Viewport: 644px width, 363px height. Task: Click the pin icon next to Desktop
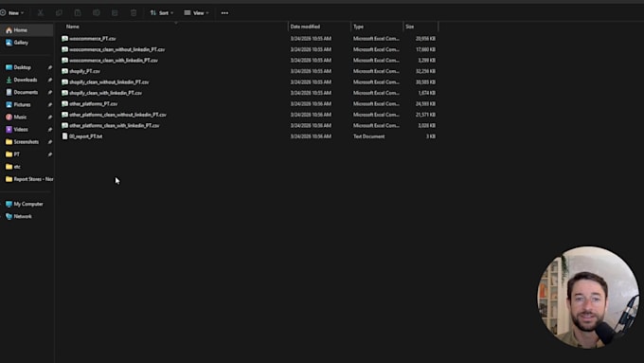(49, 67)
